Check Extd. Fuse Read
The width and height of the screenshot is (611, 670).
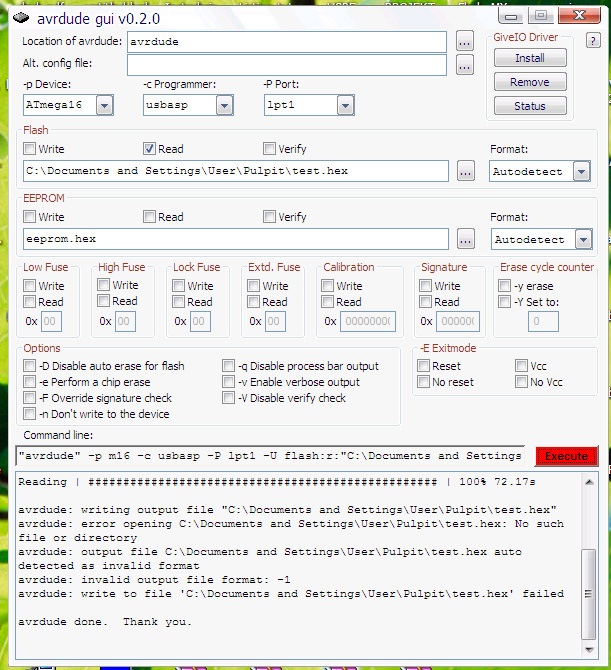pos(253,302)
